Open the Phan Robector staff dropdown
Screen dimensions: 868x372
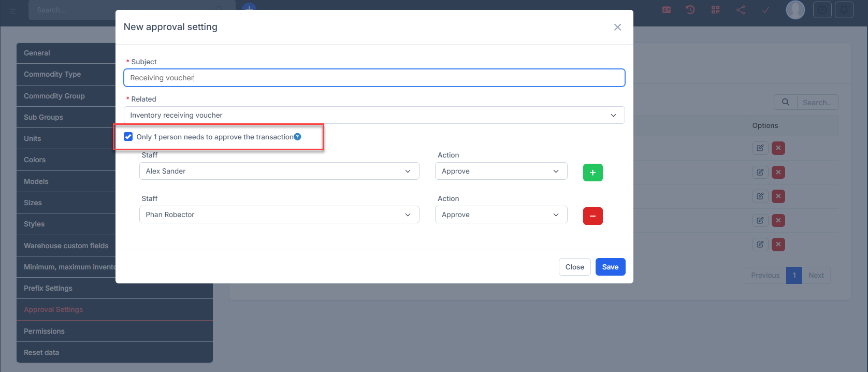click(x=279, y=214)
